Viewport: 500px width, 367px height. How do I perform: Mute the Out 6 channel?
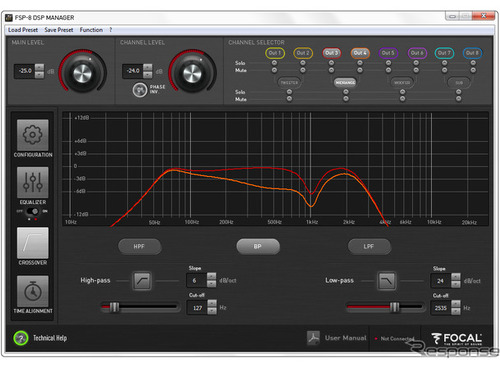tap(416, 70)
